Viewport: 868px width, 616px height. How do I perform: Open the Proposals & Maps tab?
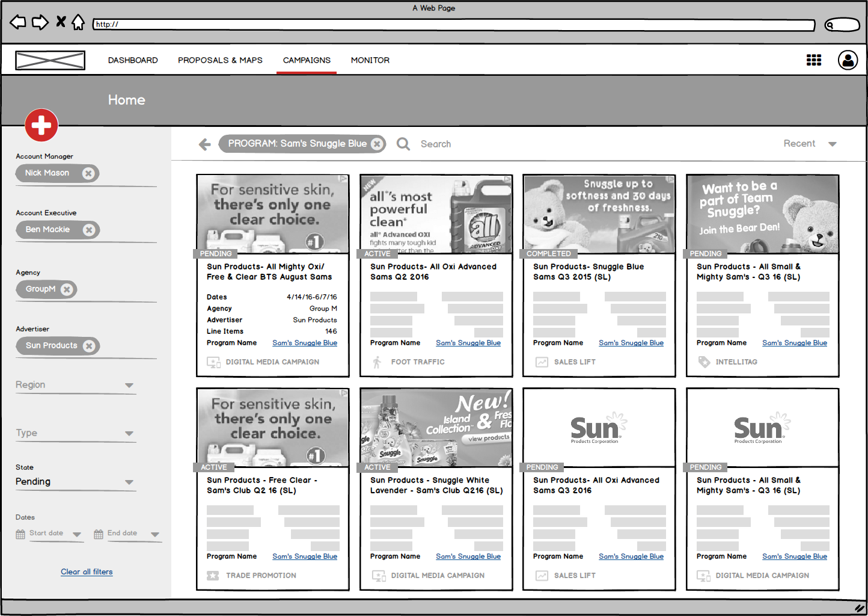(220, 60)
